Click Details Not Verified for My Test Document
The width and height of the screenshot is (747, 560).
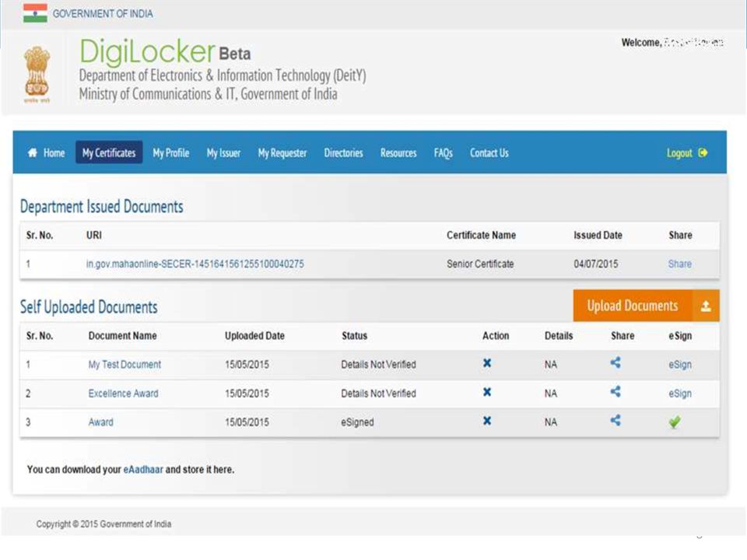coord(378,364)
